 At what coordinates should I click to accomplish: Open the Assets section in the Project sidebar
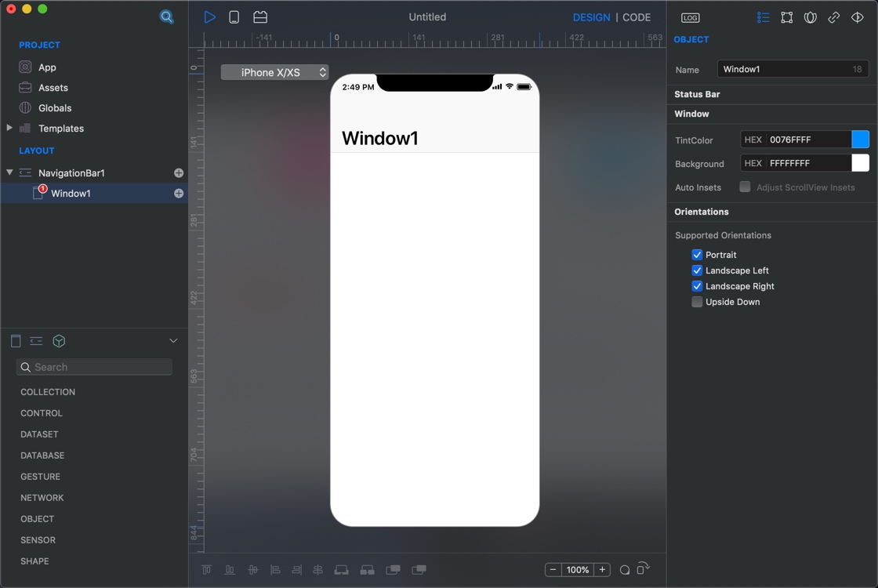[55, 87]
